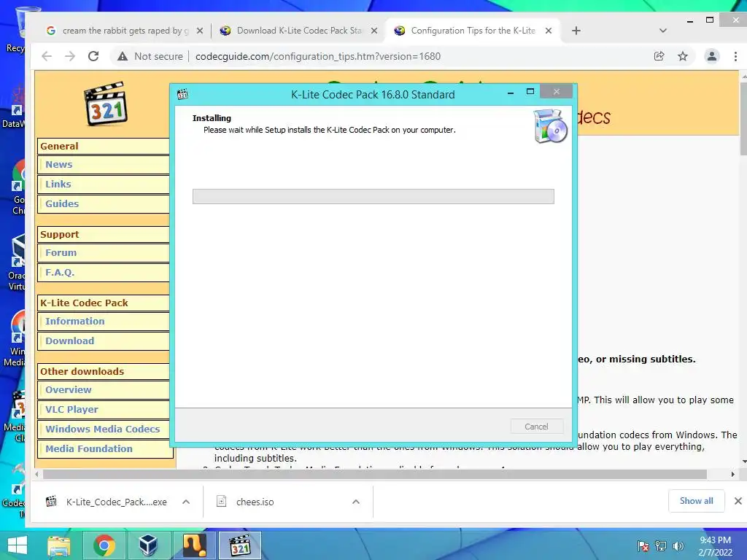Click the Action Center flag tray icon
Image resolution: width=747 pixels, height=560 pixels.
coord(643,546)
